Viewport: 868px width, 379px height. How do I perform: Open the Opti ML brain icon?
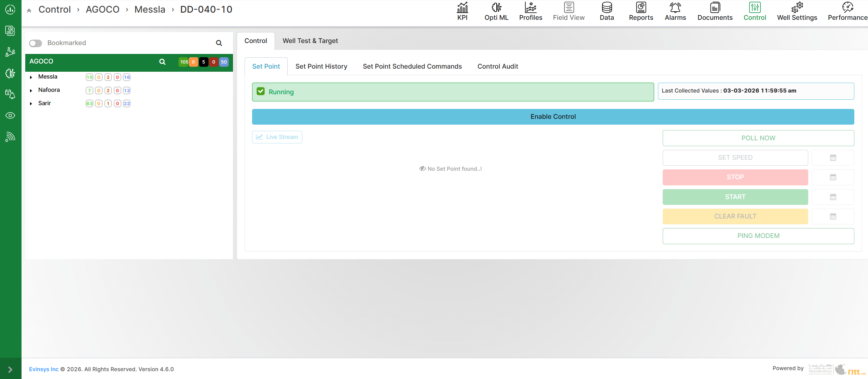click(x=496, y=8)
